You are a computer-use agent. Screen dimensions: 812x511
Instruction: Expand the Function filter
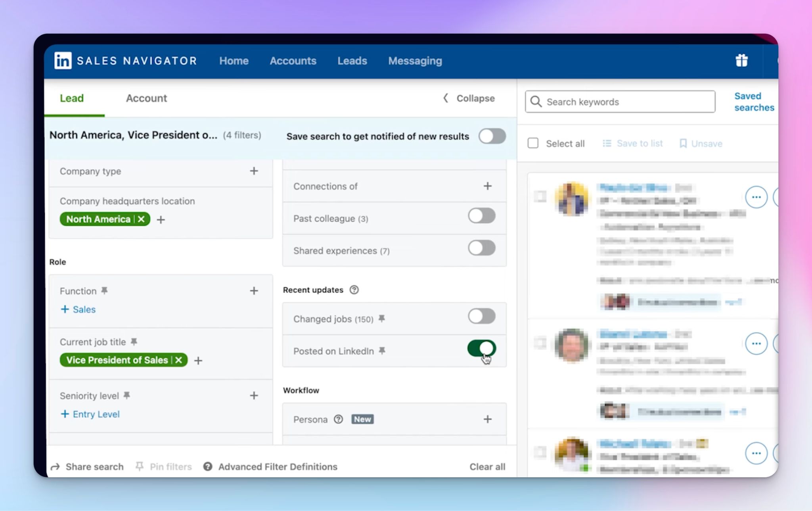click(x=254, y=291)
